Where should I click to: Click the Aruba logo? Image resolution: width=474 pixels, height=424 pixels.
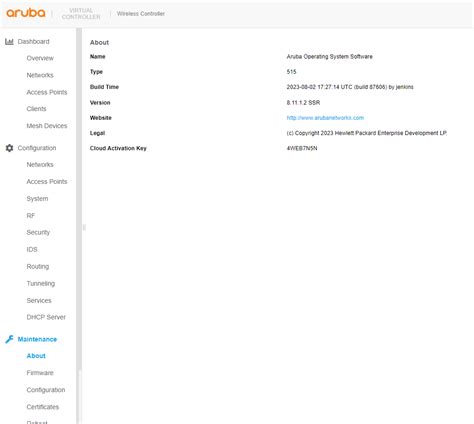pos(26,13)
